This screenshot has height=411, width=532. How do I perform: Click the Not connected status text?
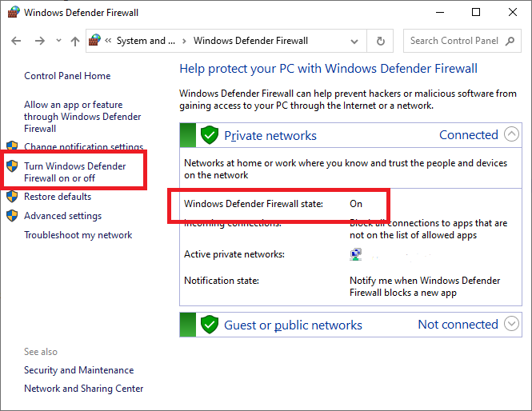[x=458, y=324]
